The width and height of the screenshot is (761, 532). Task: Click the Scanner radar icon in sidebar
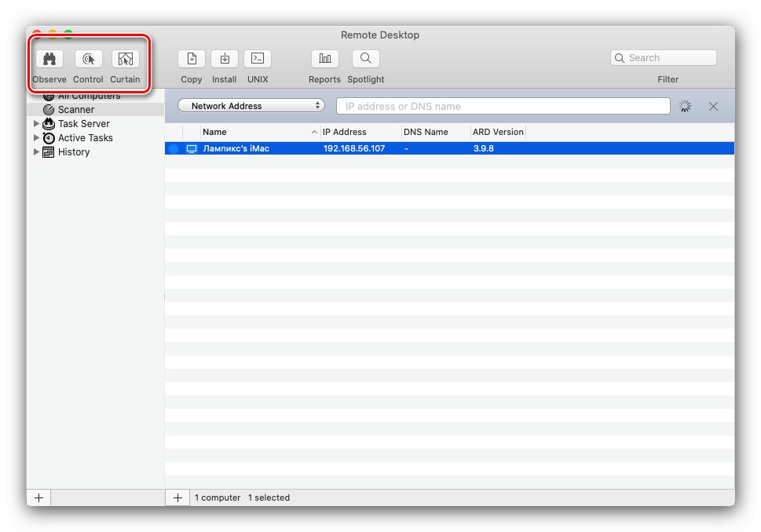(x=49, y=110)
